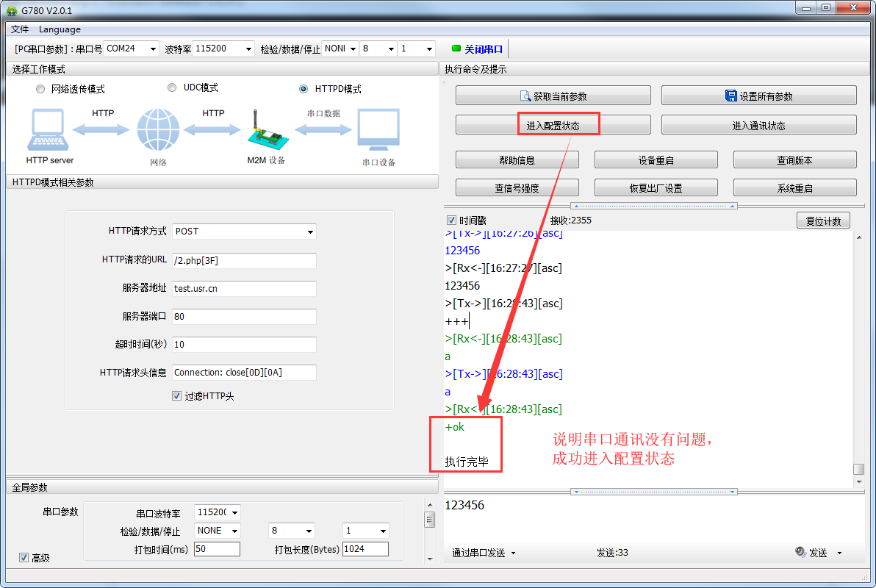Click the 发送 send icon
Image resolution: width=876 pixels, height=588 pixels.
(800, 553)
